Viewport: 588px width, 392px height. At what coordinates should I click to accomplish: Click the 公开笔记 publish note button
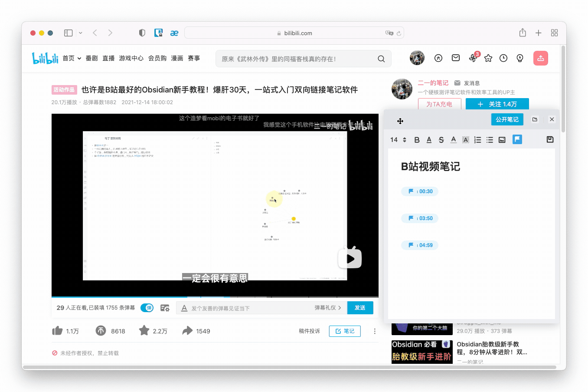(507, 119)
